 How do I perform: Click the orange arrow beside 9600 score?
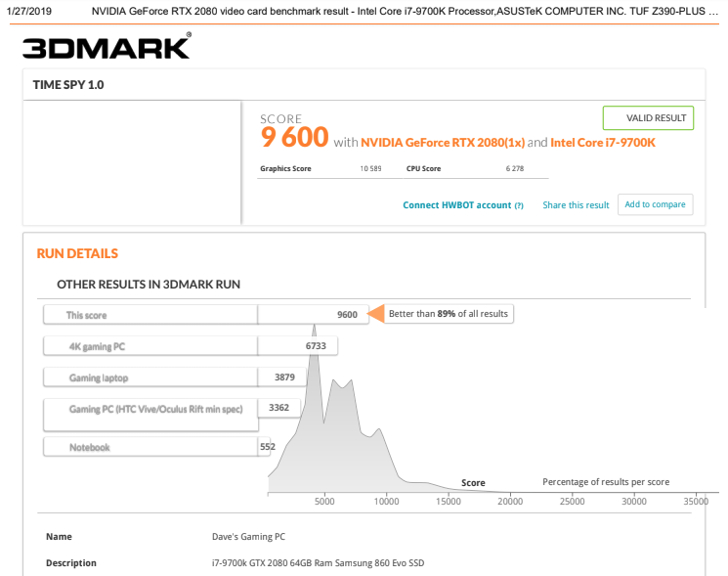[375, 315]
